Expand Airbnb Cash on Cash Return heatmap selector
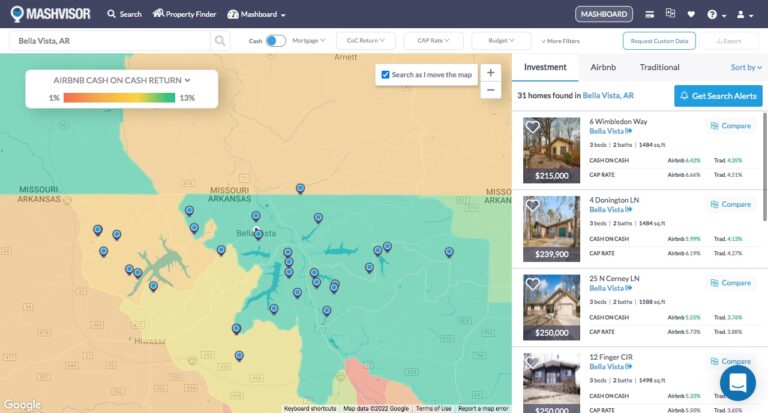 tap(122, 79)
